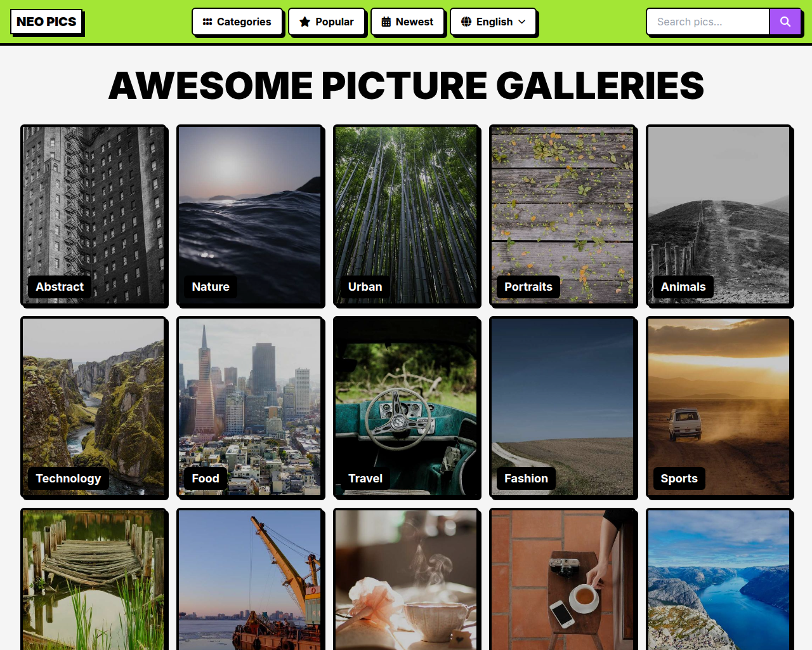Show the Newest pictures
The width and height of the screenshot is (812, 650).
point(407,22)
